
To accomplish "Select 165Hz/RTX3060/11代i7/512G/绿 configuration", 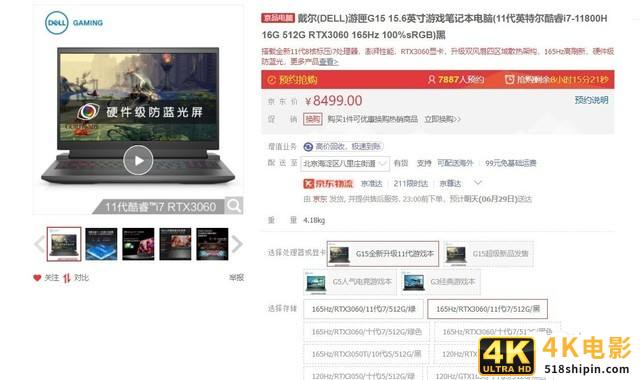I will [364, 309].
